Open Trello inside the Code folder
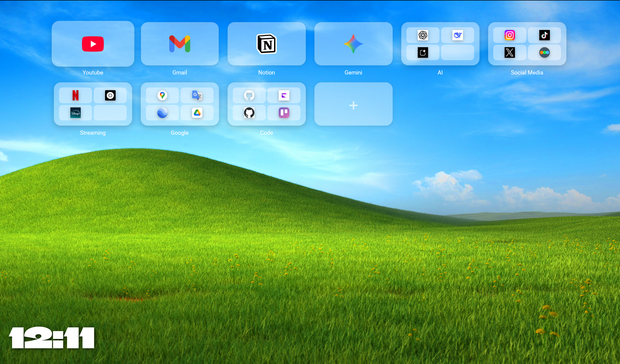Image resolution: width=620 pixels, height=364 pixels. [284, 113]
